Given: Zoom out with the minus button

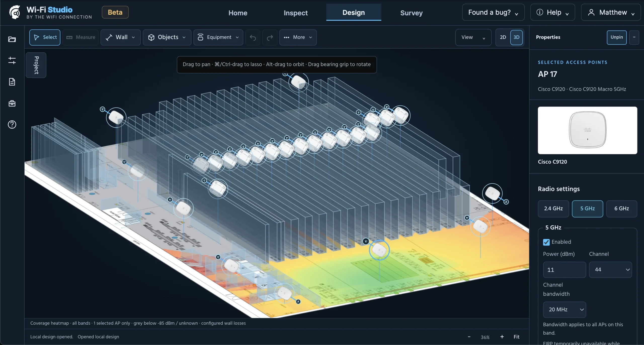Looking at the screenshot, I should click(x=469, y=337).
